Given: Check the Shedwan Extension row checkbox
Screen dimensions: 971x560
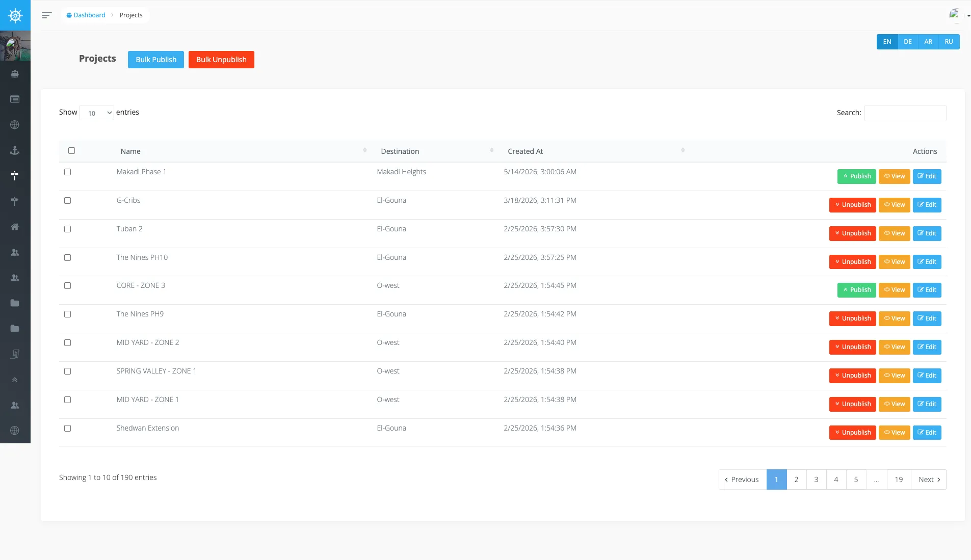Looking at the screenshot, I should (67, 428).
